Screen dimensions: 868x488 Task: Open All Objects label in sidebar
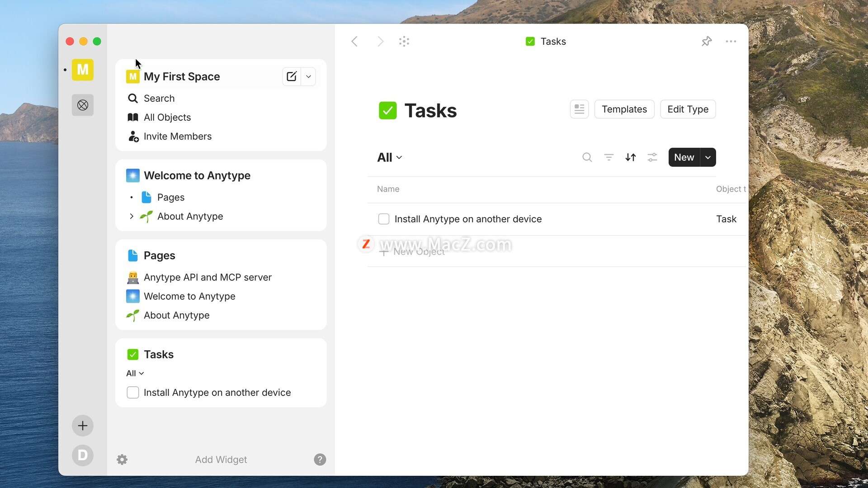click(167, 117)
